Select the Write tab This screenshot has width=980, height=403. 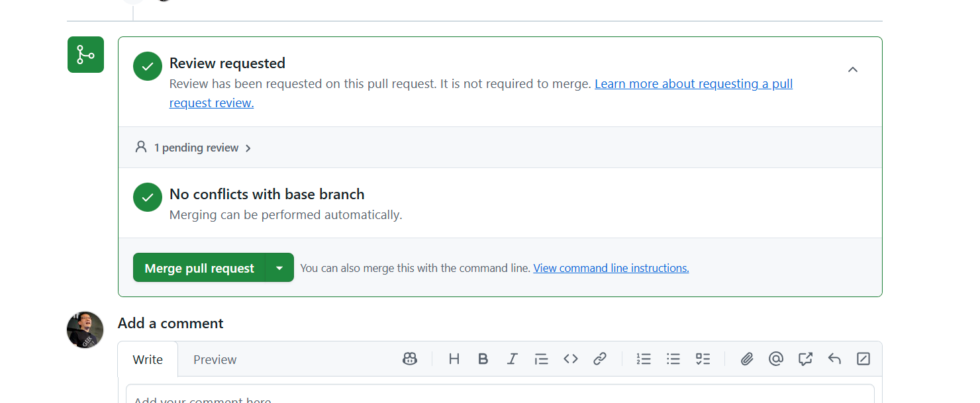click(x=148, y=359)
